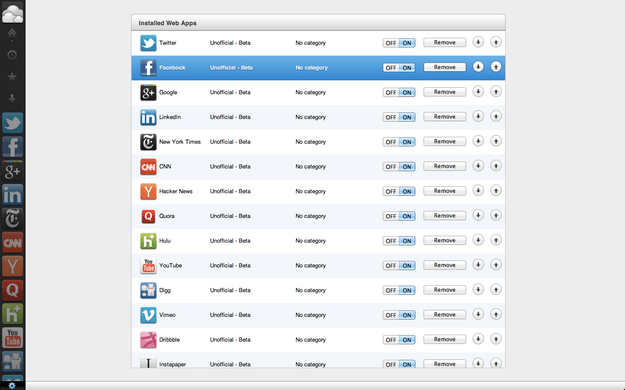Open settings gear at sidebar bottom

point(12,386)
